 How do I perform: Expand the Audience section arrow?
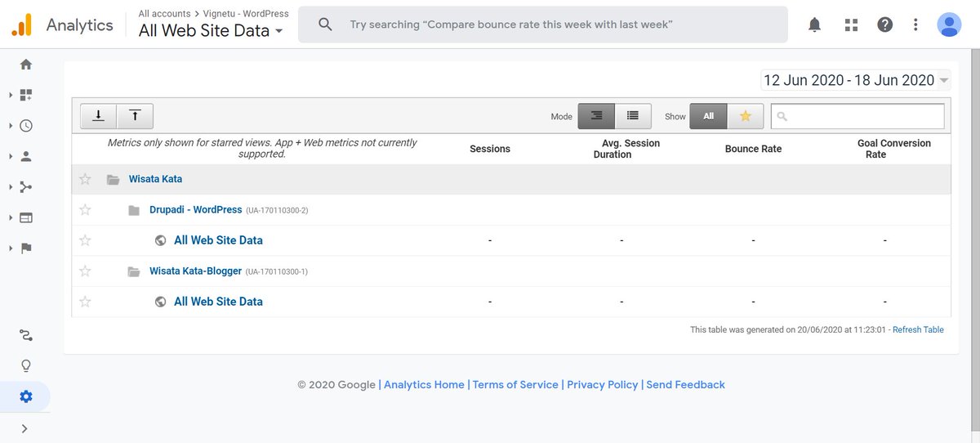click(x=11, y=156)
